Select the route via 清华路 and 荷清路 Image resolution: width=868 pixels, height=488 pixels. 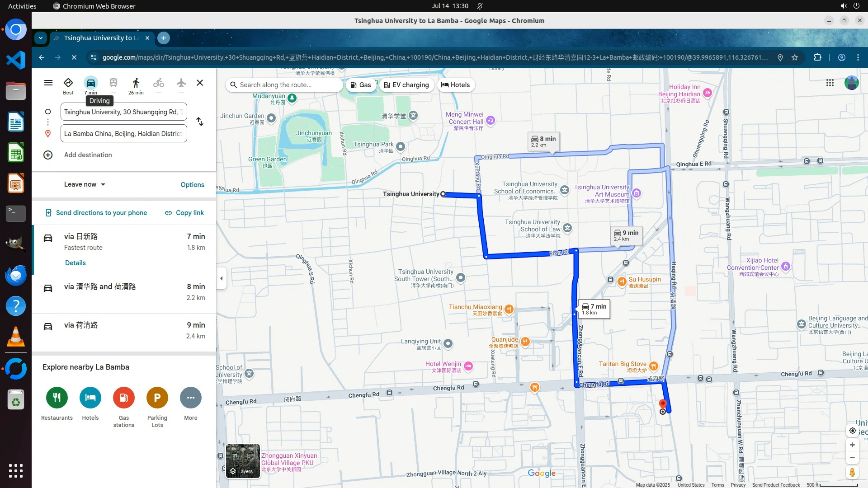[x=124, y=292]
